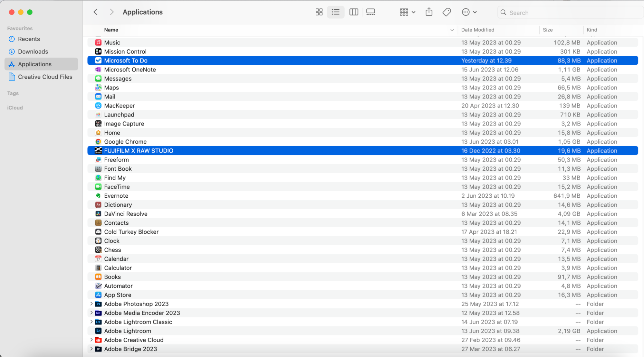Open Creative Cloud Files in sidebar
This screenshot has width=644, height=357.
41,77
